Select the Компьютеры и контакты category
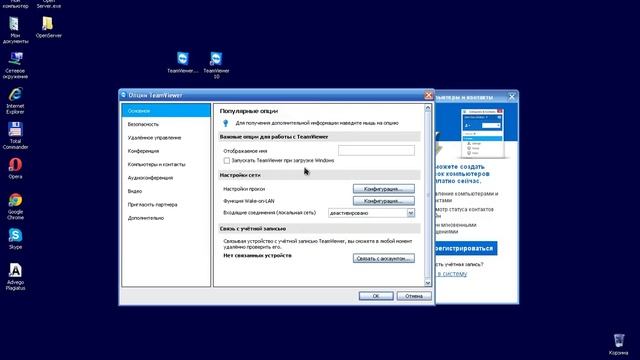640x360 pixels. click(166, 164)
